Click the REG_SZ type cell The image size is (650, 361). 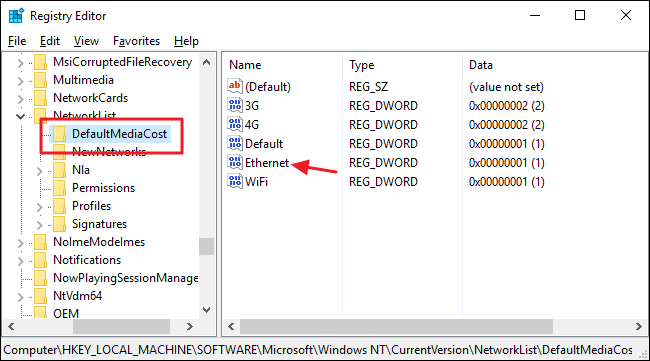[369, 87]
